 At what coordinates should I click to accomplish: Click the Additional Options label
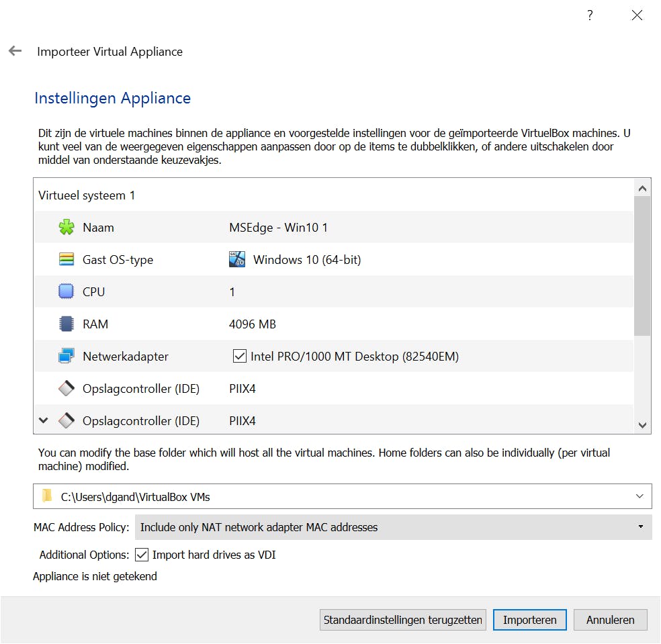coord(85,555)
